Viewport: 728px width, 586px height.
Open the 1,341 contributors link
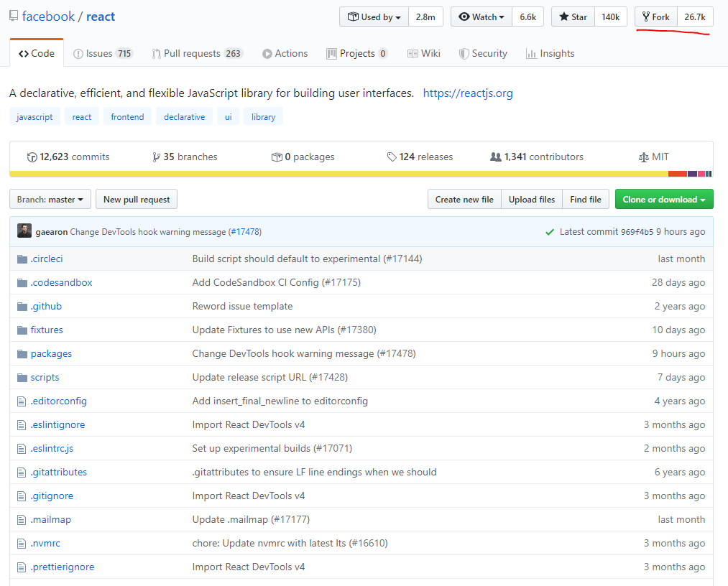click(537, 157)
